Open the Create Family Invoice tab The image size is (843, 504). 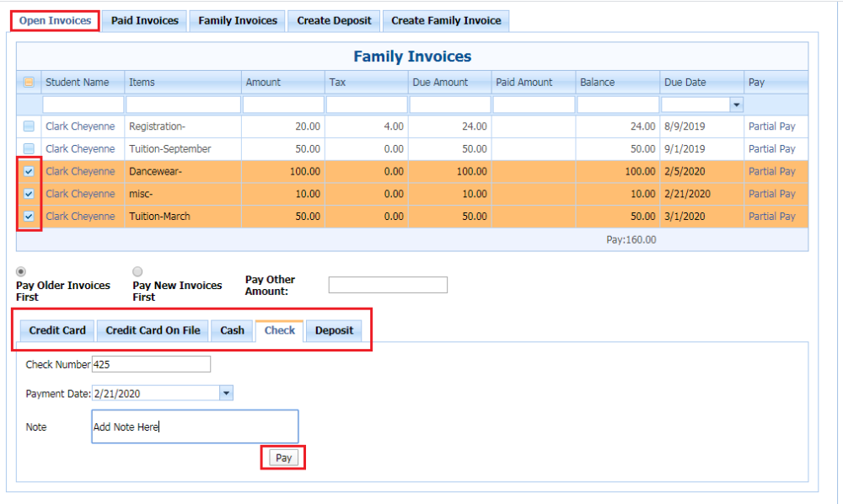(x=446, y=20)
